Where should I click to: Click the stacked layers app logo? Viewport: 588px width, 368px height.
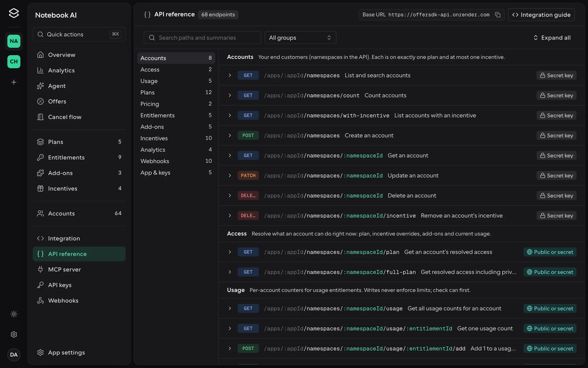click(14, 13)
